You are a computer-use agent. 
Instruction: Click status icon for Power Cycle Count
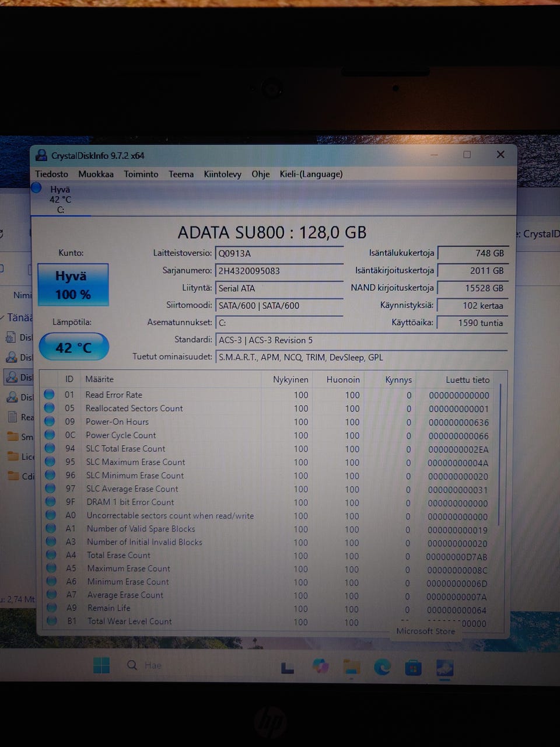(50, 435)
